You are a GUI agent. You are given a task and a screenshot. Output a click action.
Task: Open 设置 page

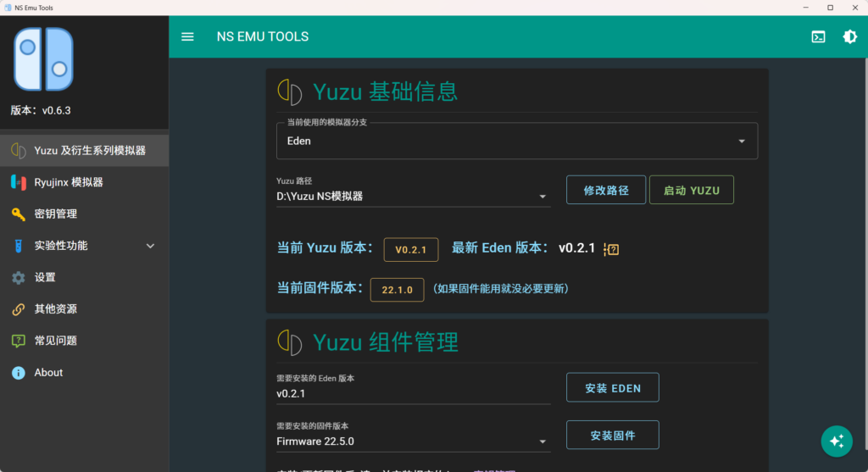[x=84, y=277]
